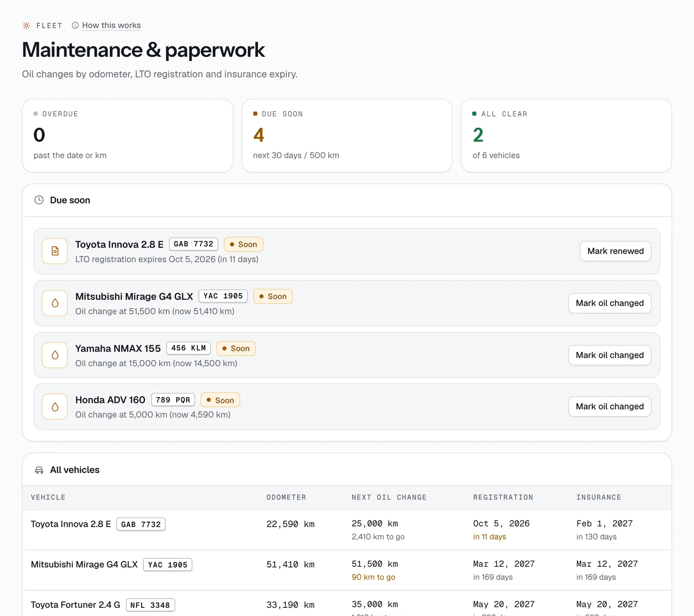Click the GAB 7732 plate in Due soon list
Image resolution: width=694 pixels, height=616 pixels.
point(193,244)
